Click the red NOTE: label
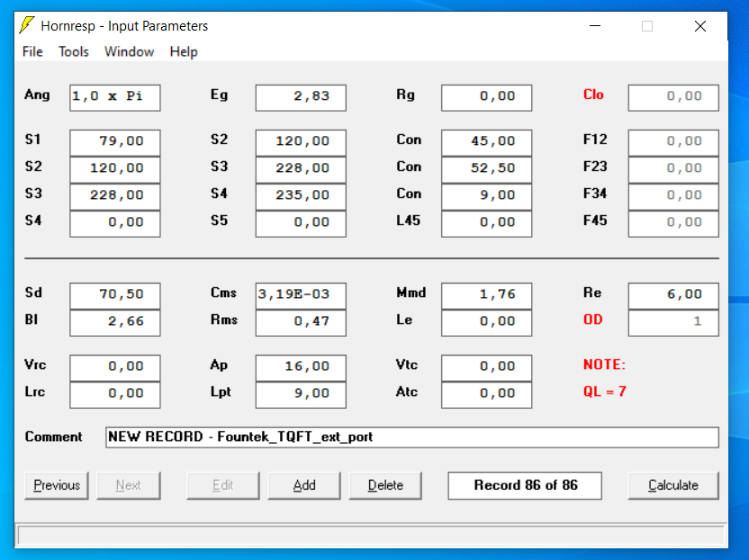Image resolution: width=749 pixels, height=560 pixels. pos(604,365)
